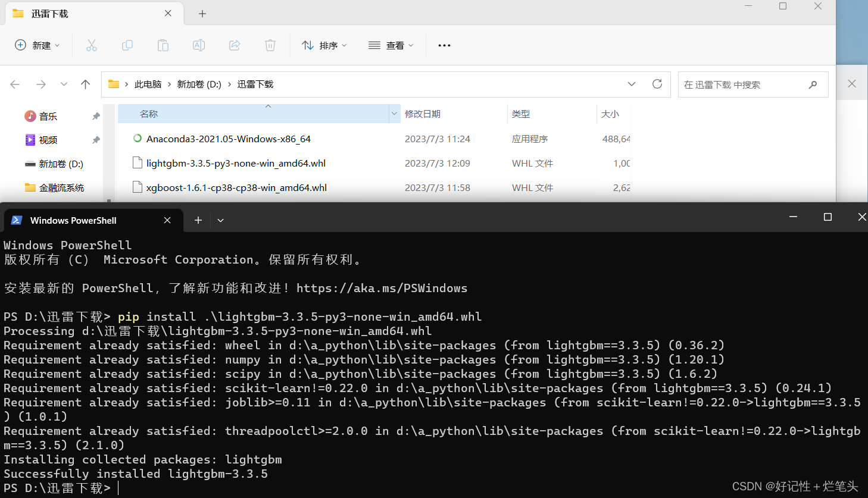The image size is (868, 498).
Task: Click the xgboost whl file icon
Action: tap(138, 187)
